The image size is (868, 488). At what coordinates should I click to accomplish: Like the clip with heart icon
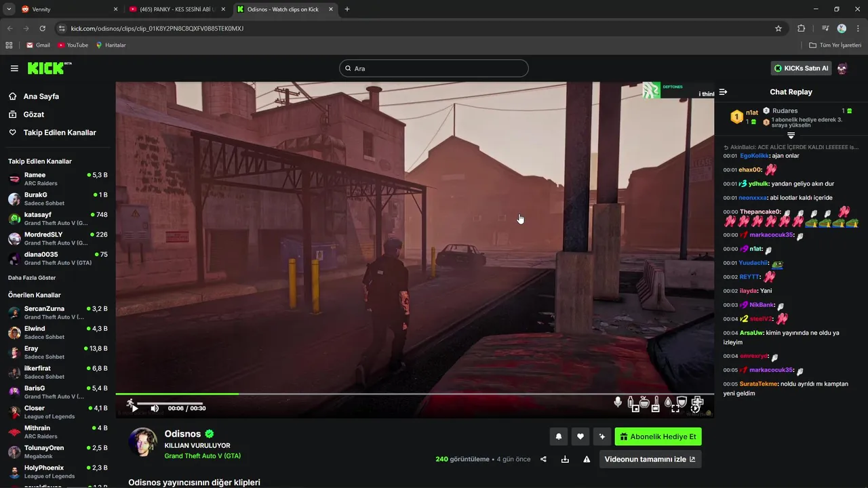tap(580, 437)
